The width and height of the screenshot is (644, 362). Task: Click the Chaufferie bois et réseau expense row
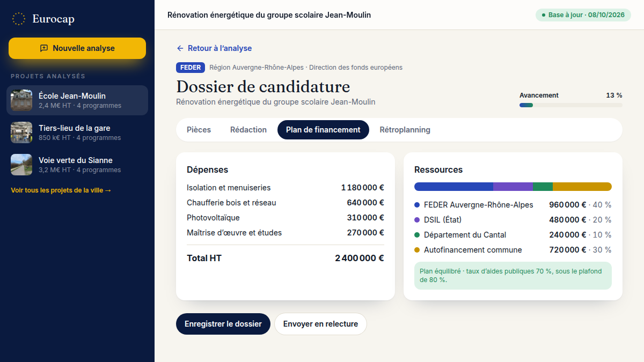pos(286,203)
